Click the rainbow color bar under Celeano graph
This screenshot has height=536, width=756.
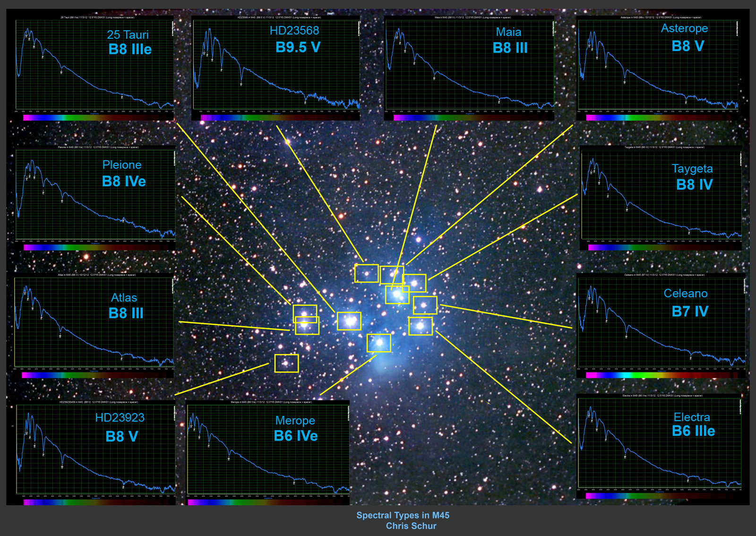[x=661, y=375]
